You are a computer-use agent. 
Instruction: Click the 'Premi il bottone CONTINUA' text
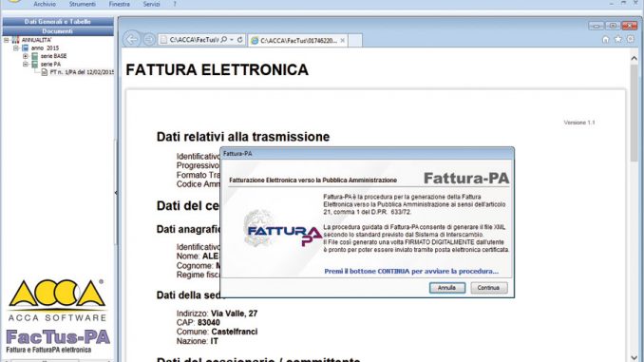(411, 271)
